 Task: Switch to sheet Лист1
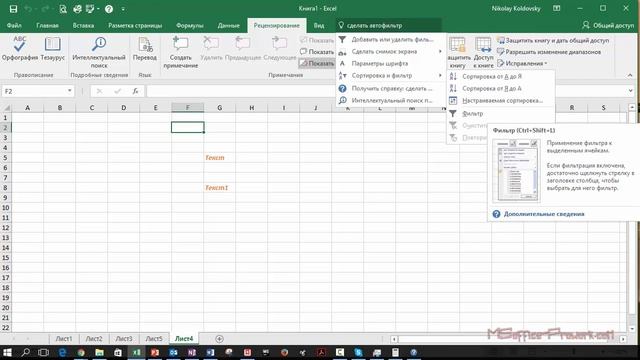[64, 339]
